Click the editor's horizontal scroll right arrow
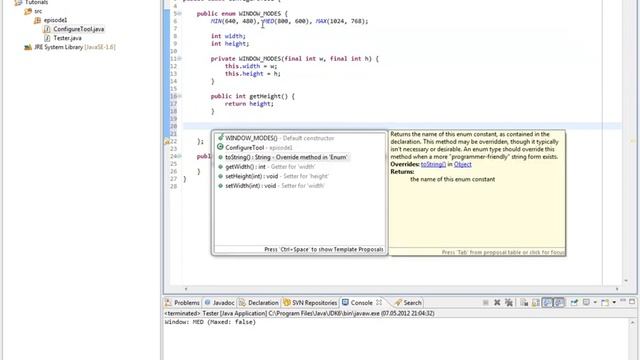This screenshot has height=360, width=640. tap(617, 289)
